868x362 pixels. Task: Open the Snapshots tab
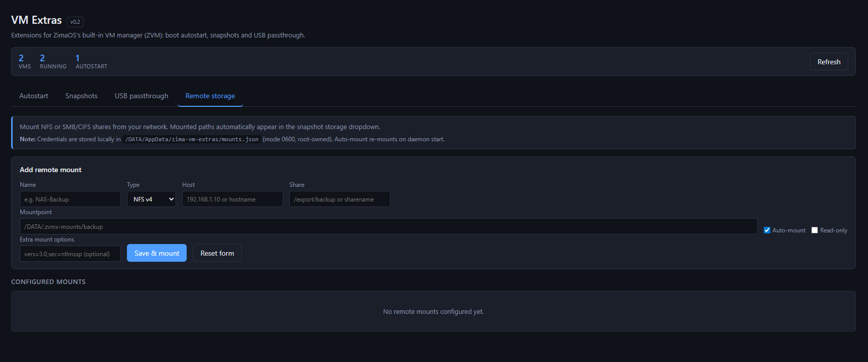pos(81,96)
